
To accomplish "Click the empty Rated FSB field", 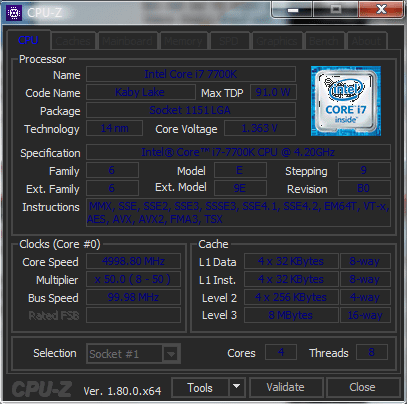I will click(x=133, y=315).
